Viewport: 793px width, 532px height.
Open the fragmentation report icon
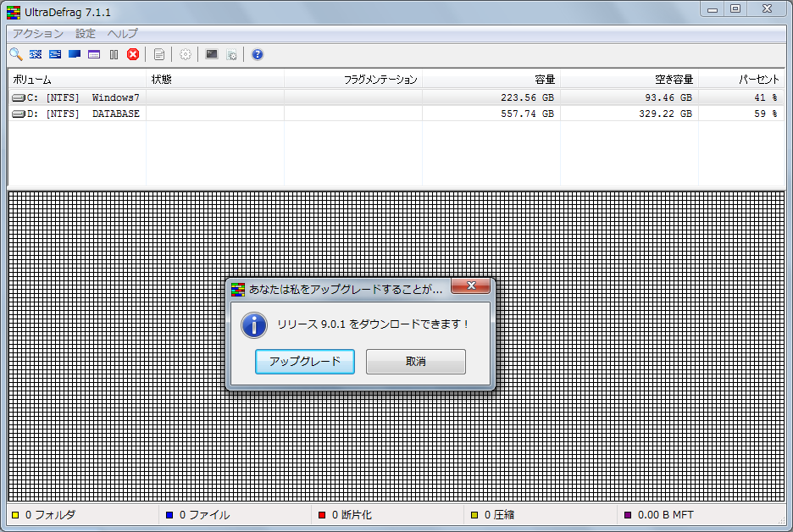[x=159, y=54]
